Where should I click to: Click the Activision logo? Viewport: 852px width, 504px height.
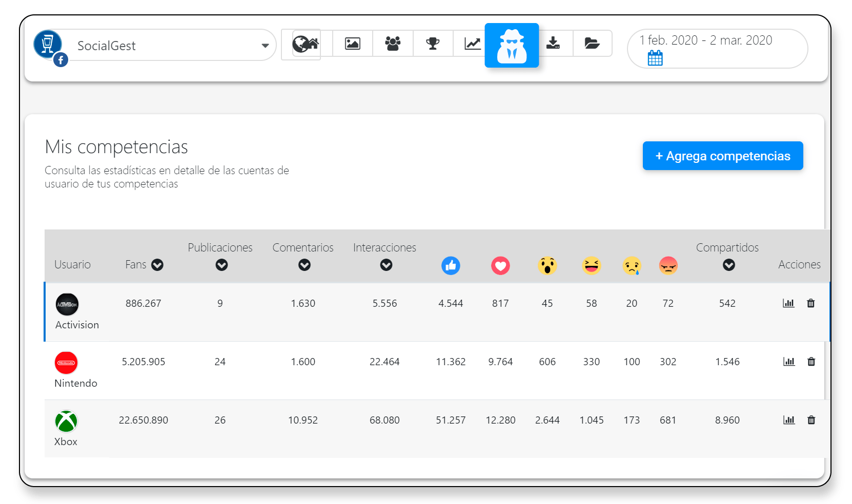tap(67, 304)
